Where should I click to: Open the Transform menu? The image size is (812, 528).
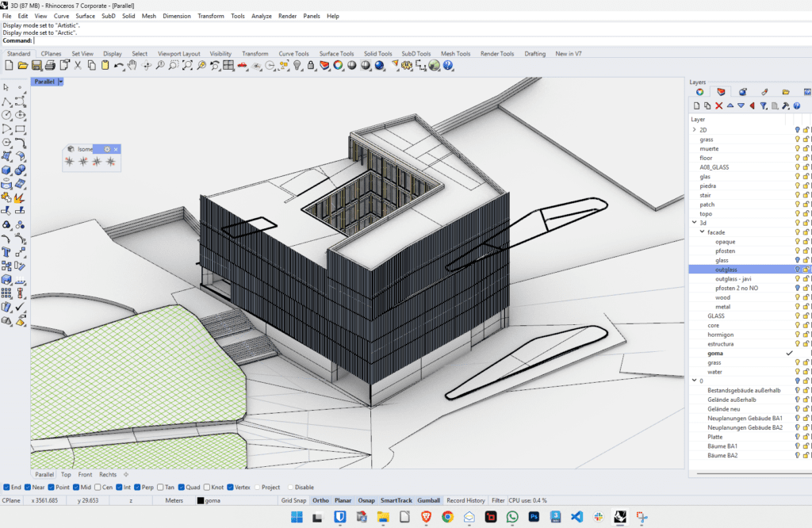tap(209, 16)
